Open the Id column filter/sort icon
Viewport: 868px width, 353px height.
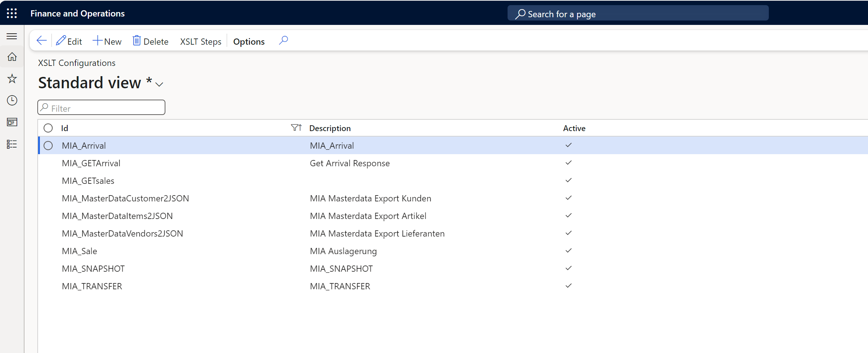pyautogui.click(x=296, y=128)
